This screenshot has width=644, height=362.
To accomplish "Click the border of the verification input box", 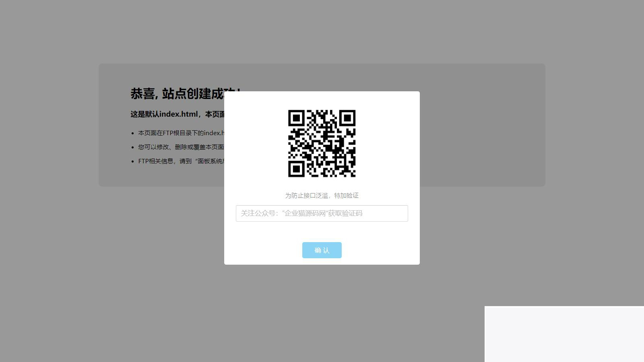I will (x=322, y=206).
